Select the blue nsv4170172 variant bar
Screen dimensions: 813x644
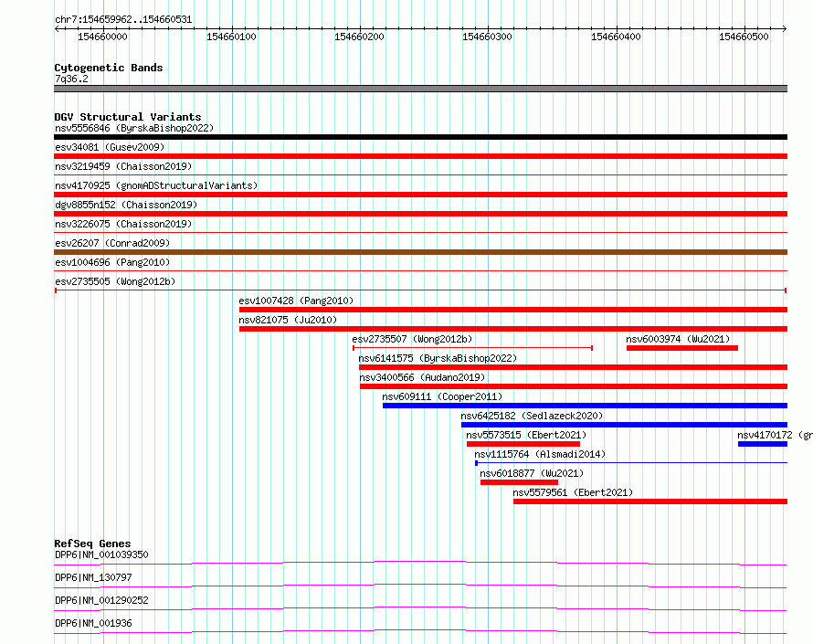763,444
